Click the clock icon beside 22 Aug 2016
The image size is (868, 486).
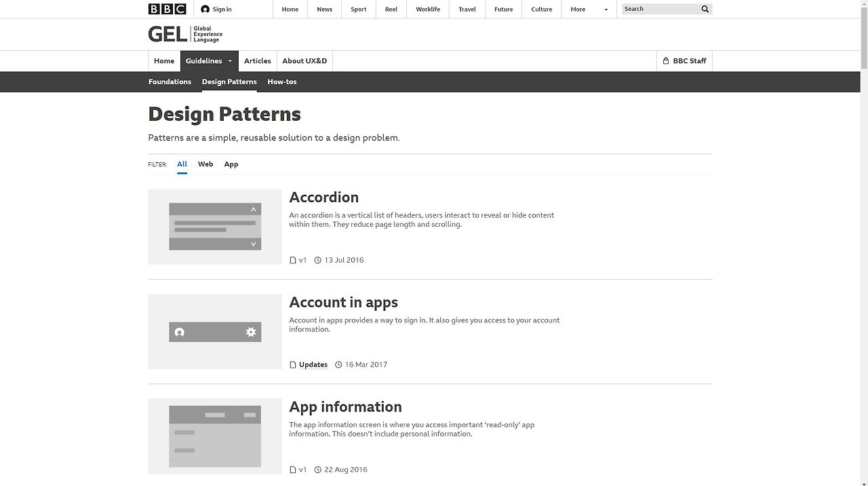pyautogui.click(x=317, y=470)
